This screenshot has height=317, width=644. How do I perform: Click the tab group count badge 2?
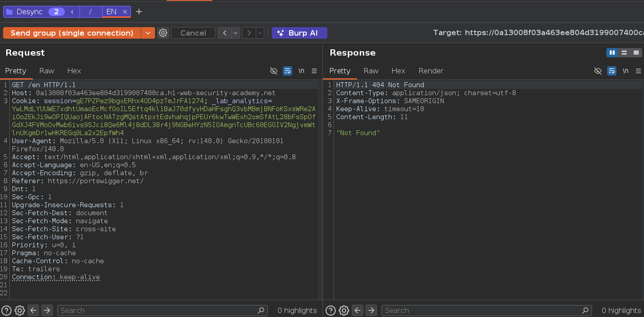(56, 12)
